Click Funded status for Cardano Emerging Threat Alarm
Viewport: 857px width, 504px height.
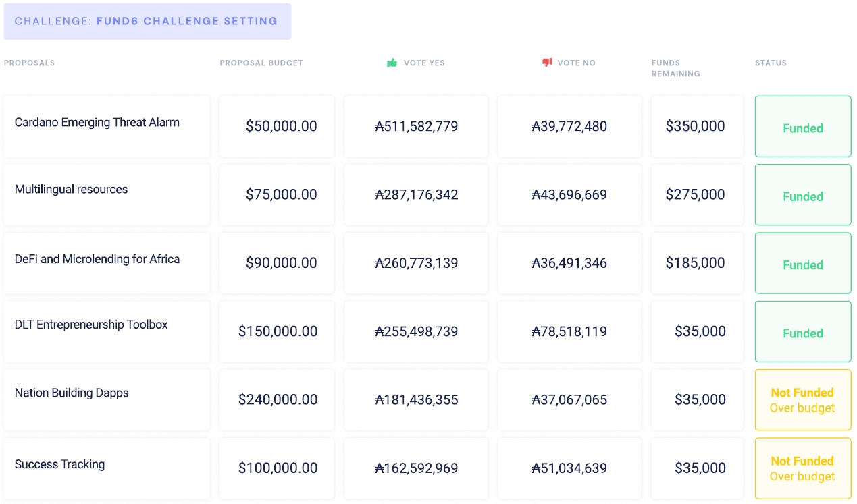[802, 128]
